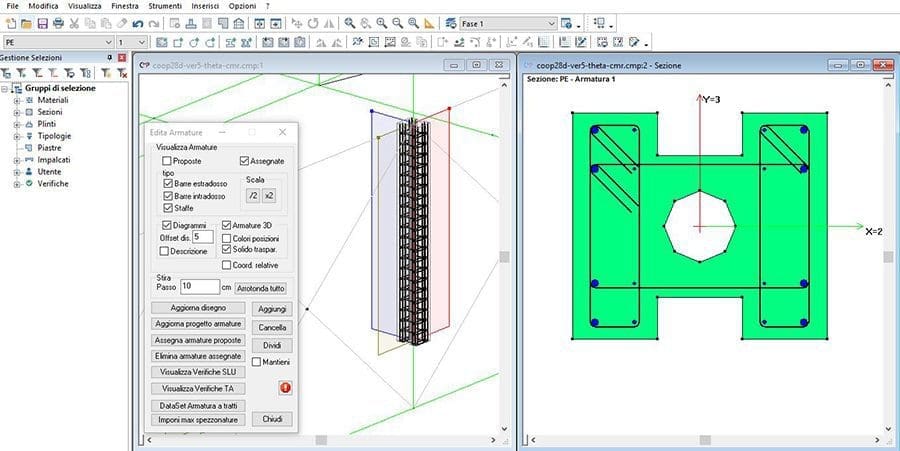Open the Modifica menu
The image size is (900, 451).
coord(44,6)
